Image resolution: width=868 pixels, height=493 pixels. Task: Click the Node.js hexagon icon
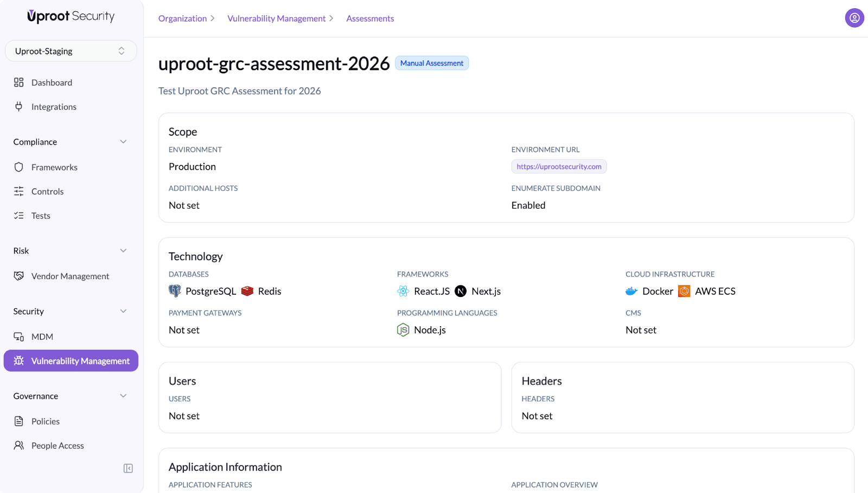point(403,330)
